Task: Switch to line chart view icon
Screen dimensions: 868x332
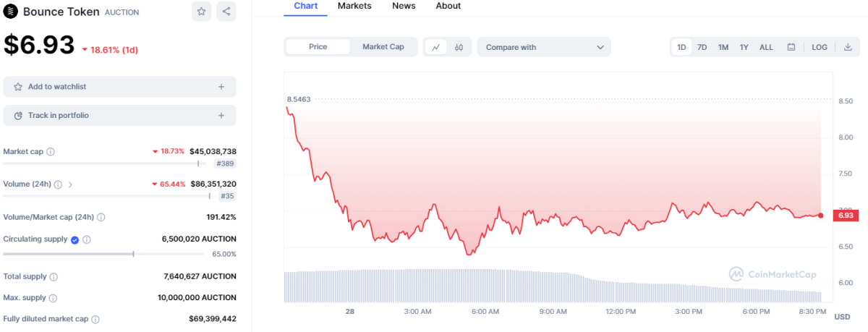Action: (x=436, y=47)
